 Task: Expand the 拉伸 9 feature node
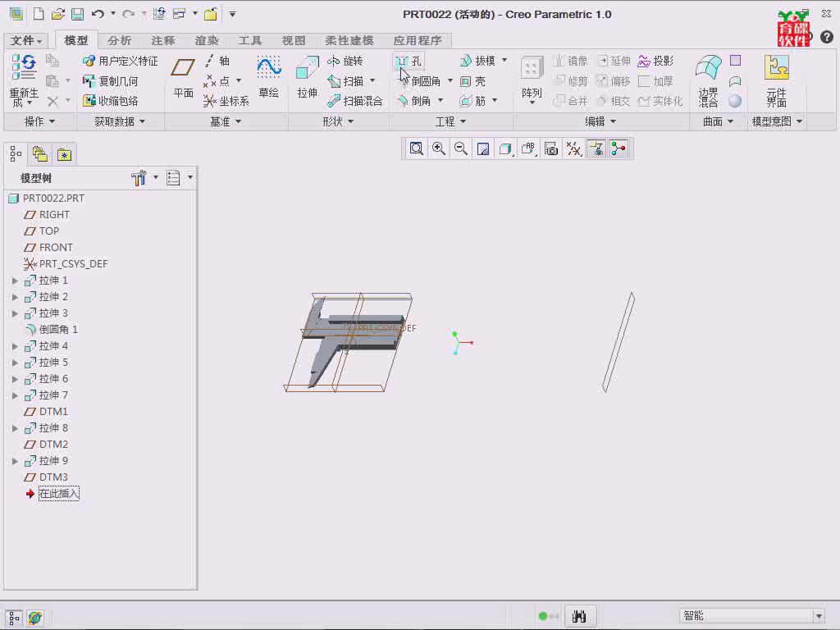[15, 461]
